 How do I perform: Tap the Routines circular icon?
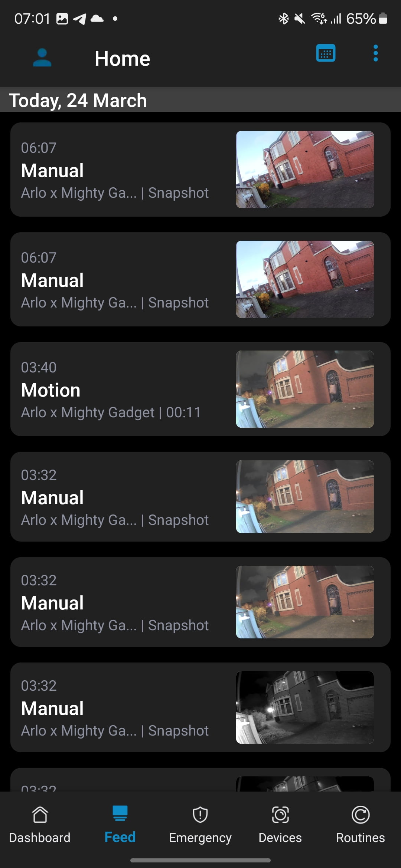click(x=361, y=815)
